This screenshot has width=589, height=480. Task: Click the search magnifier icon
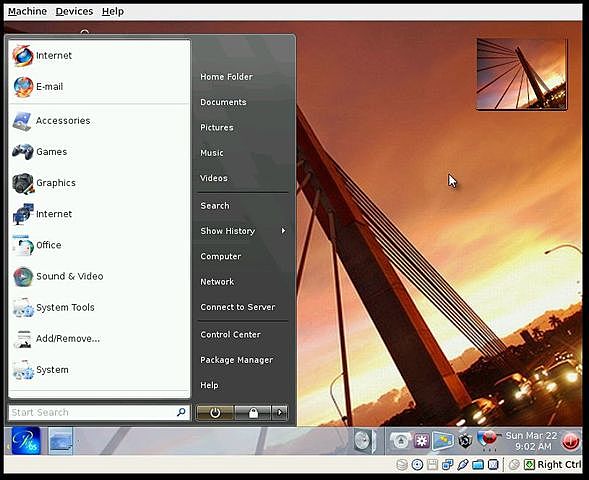181,412
